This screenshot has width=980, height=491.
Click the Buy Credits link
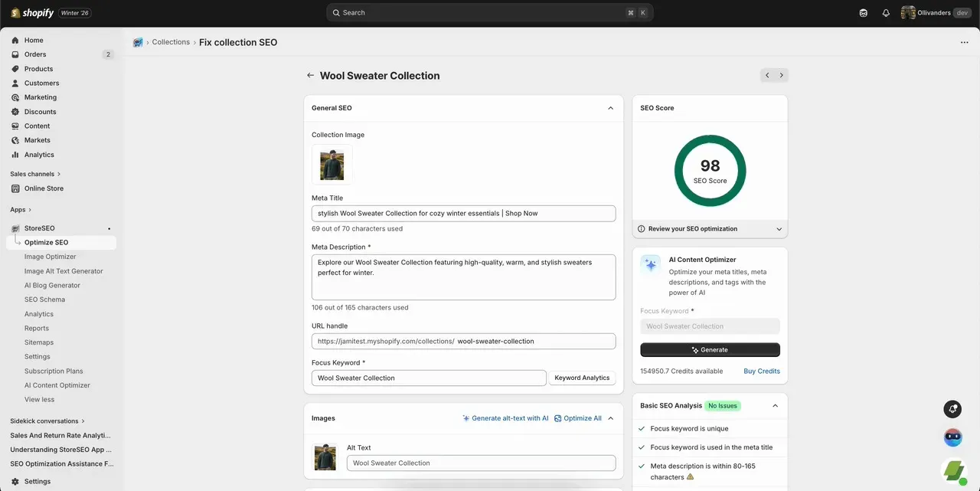tap(762, 371)
